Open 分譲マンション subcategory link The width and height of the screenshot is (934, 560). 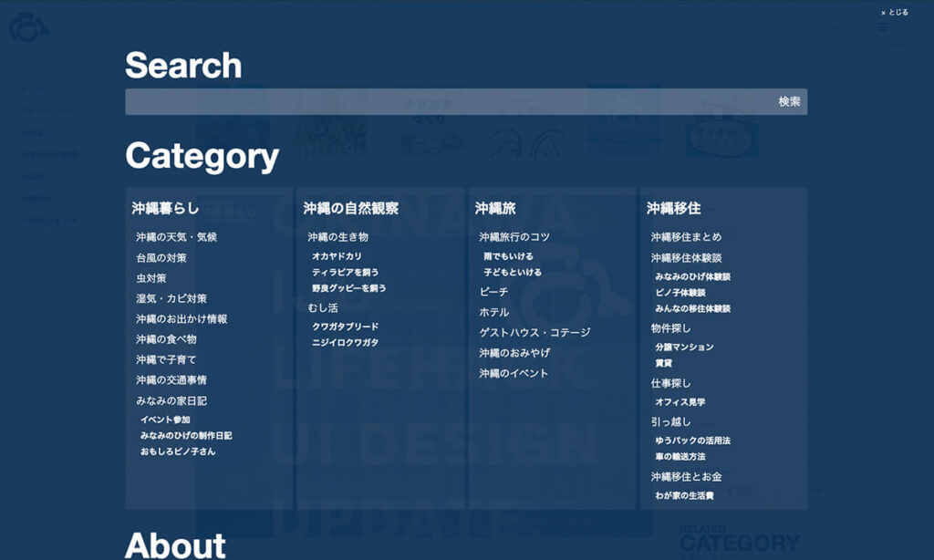point(684,347)
